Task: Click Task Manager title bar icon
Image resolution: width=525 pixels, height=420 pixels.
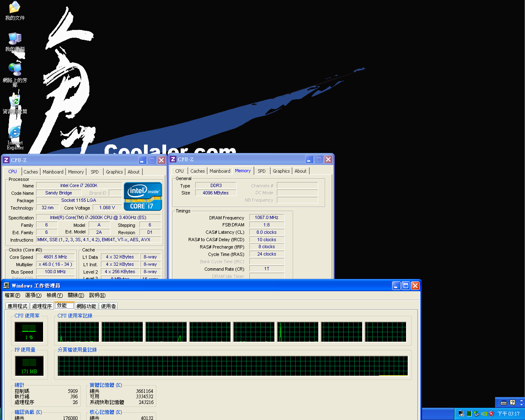Action: pos(6,285)
